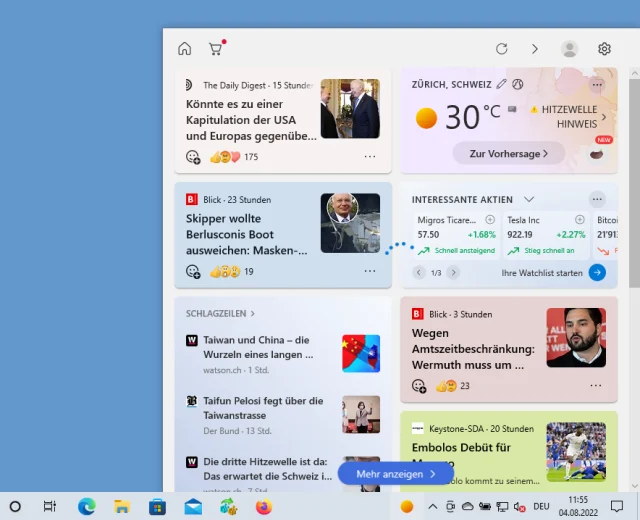The width and height of the screenshot is (640, 520).
Task: Open the Könnte es zu einer Kapitulation article
Action: point(251,120)
